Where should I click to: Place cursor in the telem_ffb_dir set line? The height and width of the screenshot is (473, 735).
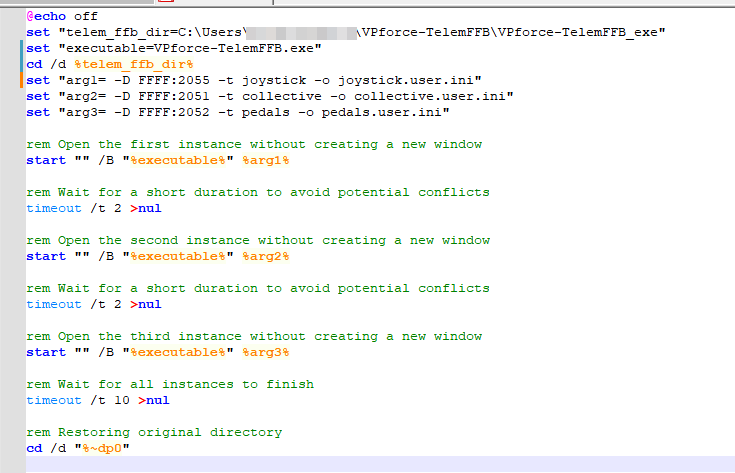tap(346, 32)
